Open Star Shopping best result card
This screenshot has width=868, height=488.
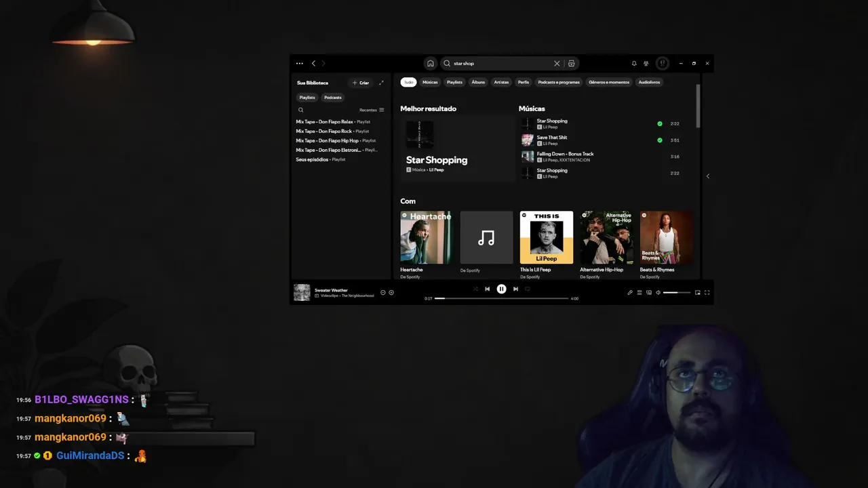[x=458, y=148]
